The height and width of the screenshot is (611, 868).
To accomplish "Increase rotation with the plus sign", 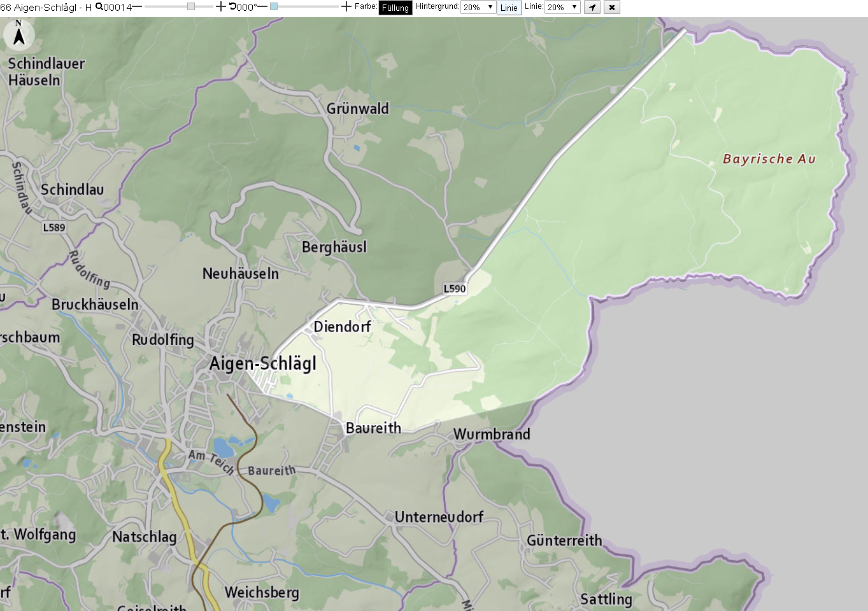I will (x=346, y=6).
